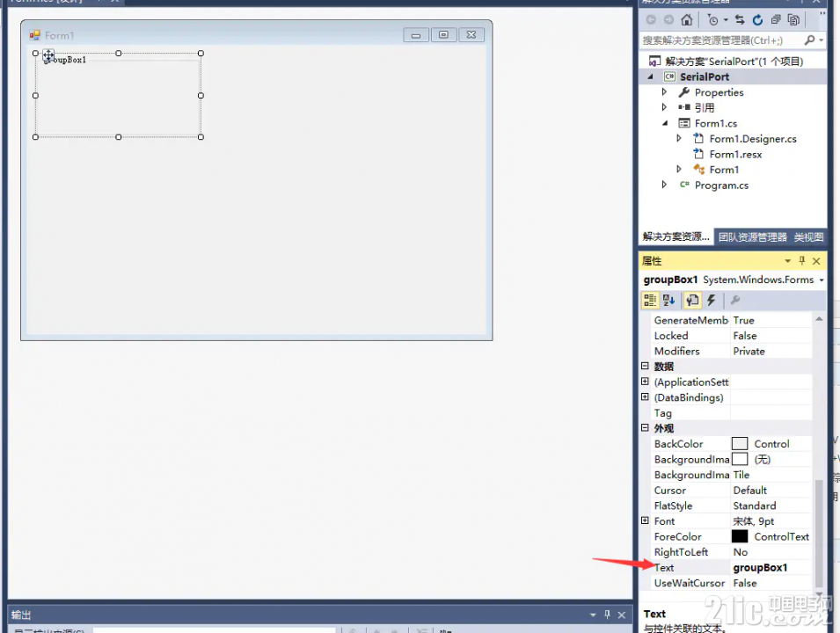The width and height of the screenshot is (840, 633).
Task: Click the Home icon in Solution Explorer
Action: (686, 20)
